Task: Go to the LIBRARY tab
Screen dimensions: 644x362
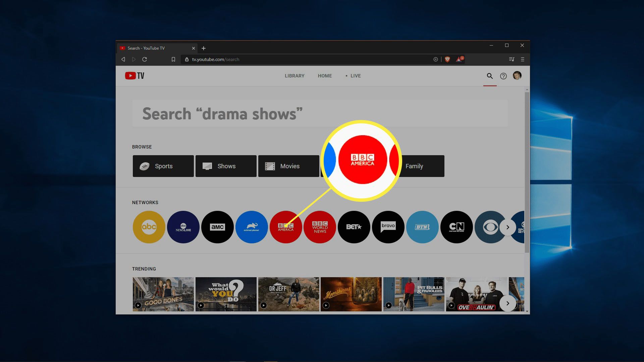Action: pyautogui.click(x=294, y=76)
